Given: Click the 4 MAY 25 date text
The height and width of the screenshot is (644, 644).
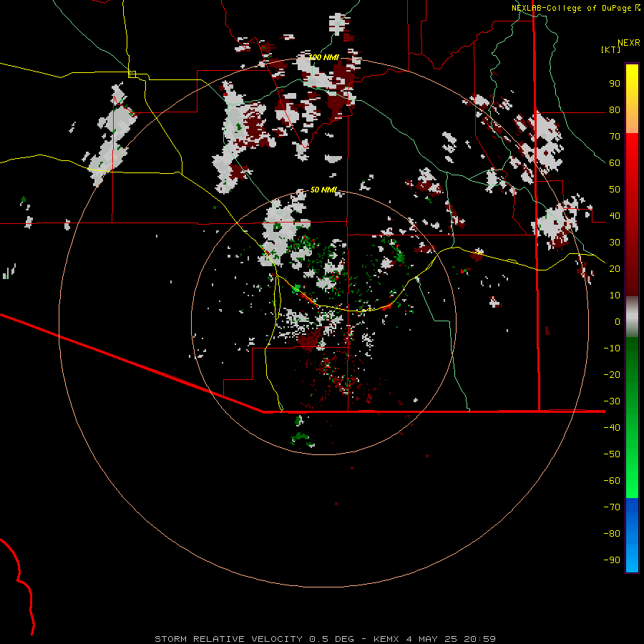Looking at the screenshot, I should pos(431,639).
